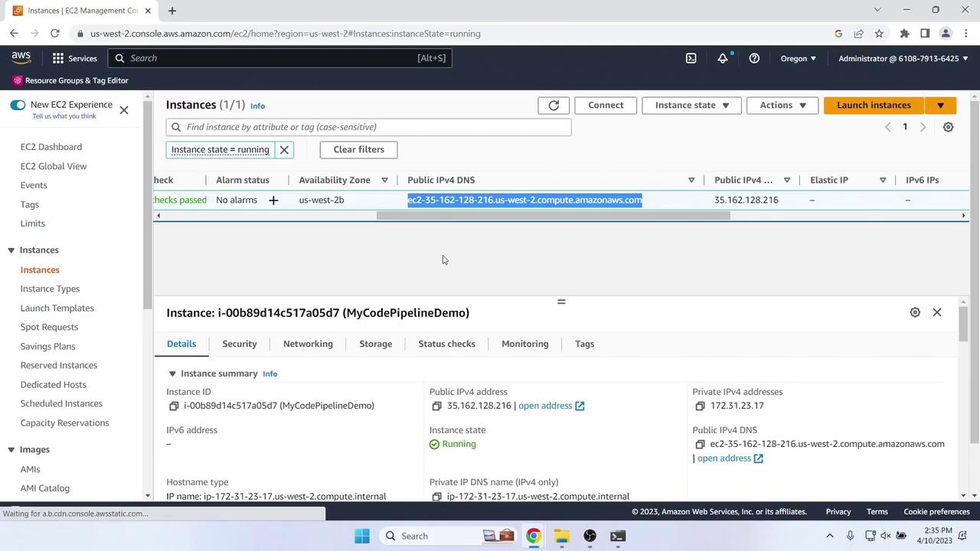This screenshot has width=980, height=551.
Task: Switch to the Status checks tab
Action: 446,344
